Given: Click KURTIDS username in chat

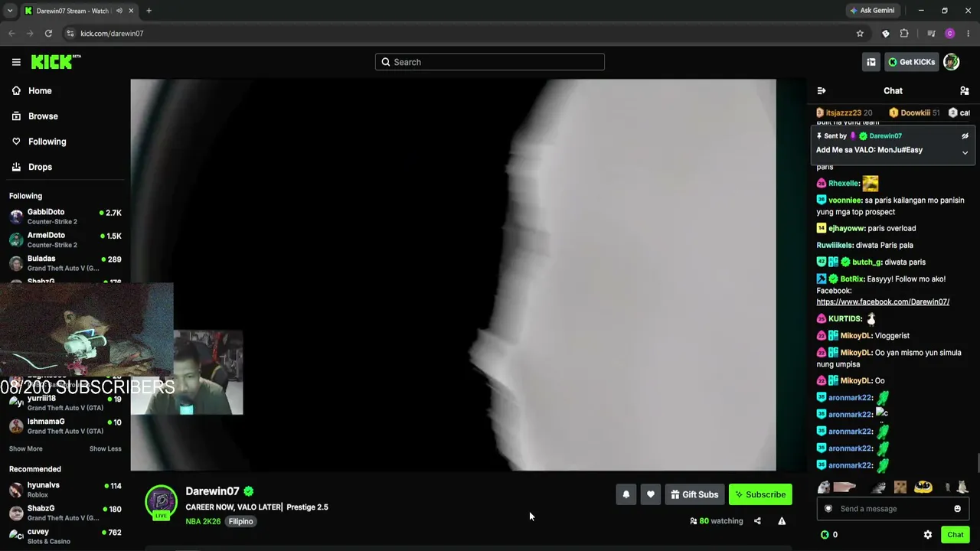Looking at the screenshot, I should [845, 319].
